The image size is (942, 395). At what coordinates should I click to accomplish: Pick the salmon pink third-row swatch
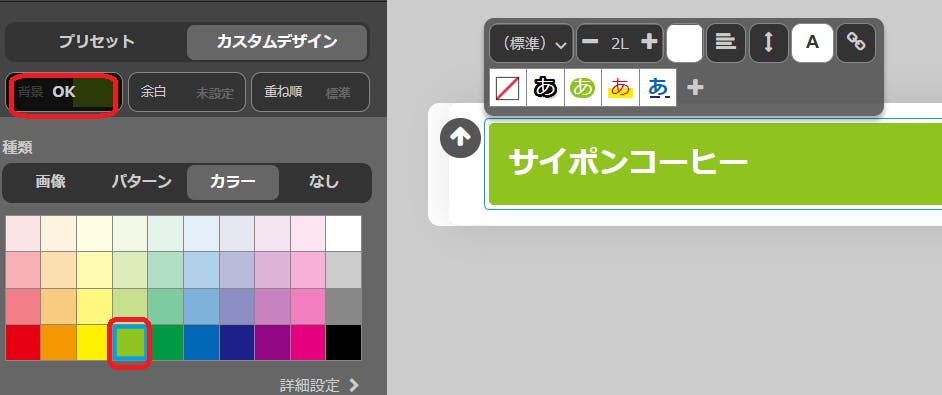coord(23,307)
